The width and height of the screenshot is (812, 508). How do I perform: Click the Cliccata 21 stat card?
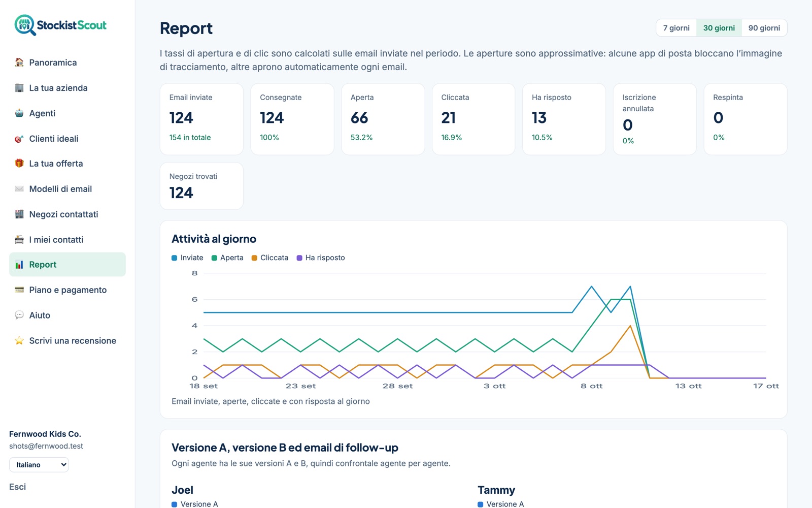click(x=473, y=119)
